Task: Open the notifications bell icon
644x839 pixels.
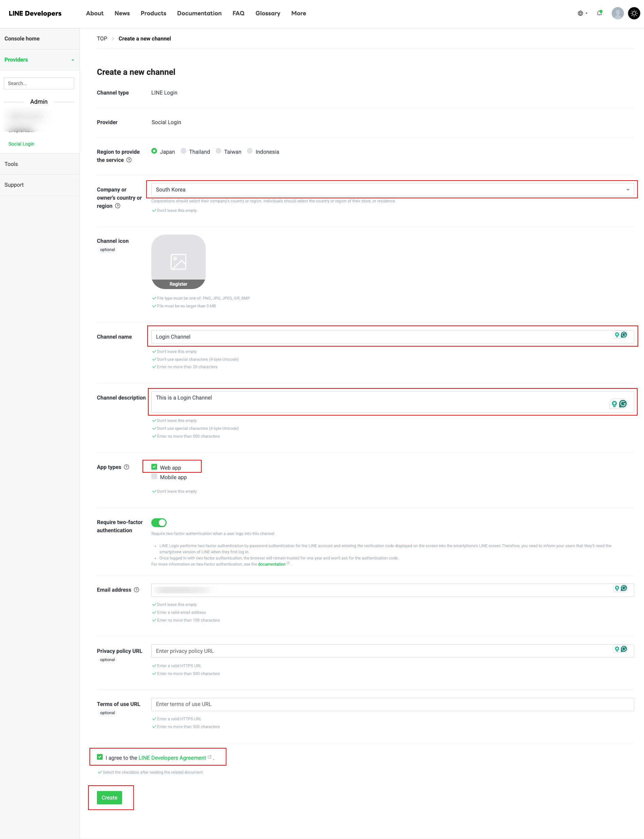Action: tap(599, 13)
